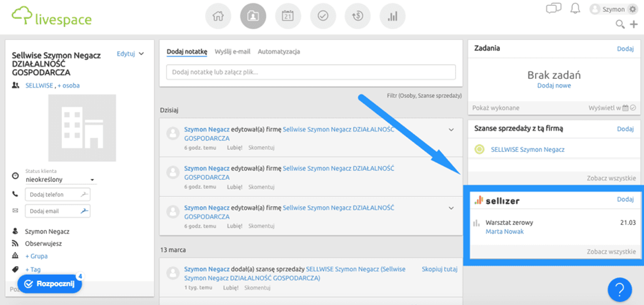Click the + Grupa link

coord(36,256)
